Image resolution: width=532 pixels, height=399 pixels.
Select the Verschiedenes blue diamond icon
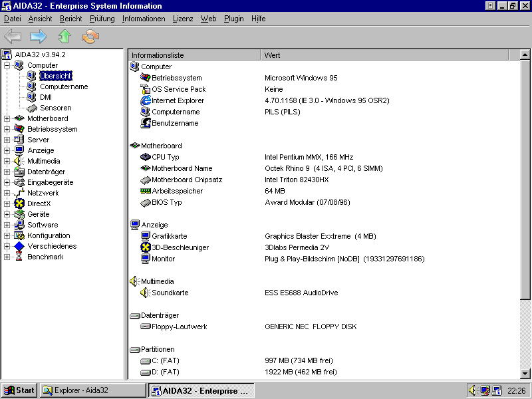(19, 246)
